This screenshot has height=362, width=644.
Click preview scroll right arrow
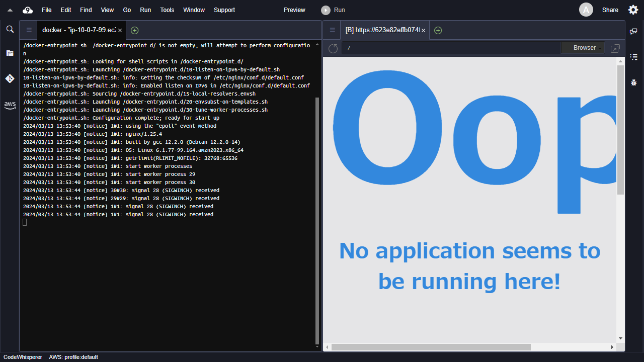pos(612,347)
